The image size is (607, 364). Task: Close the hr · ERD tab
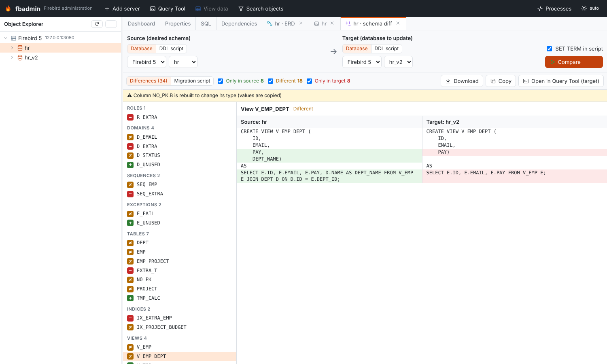tap(301, 23)
